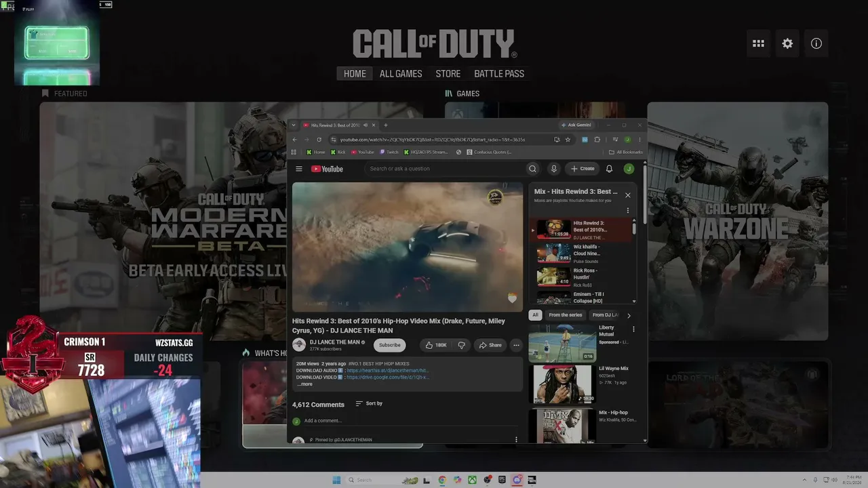Viewport: 868px width, 488px height.
Task: Subscribe to DJ LANCE THE MAN
Action: [x=390, y=345]
